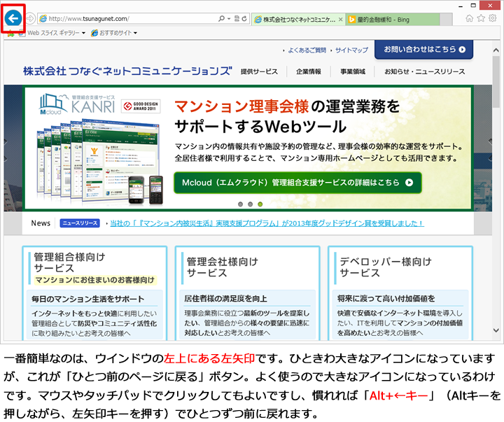The image size is (504, 422).
Task: Go back using the blue back arrow
Action: tap(13, 18)
